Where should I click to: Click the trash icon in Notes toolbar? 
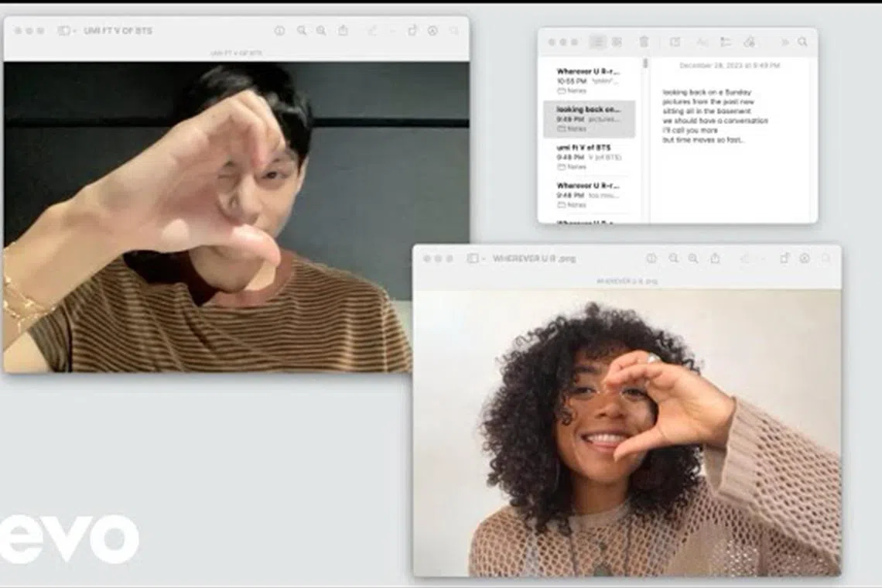(x=644, y=42)
